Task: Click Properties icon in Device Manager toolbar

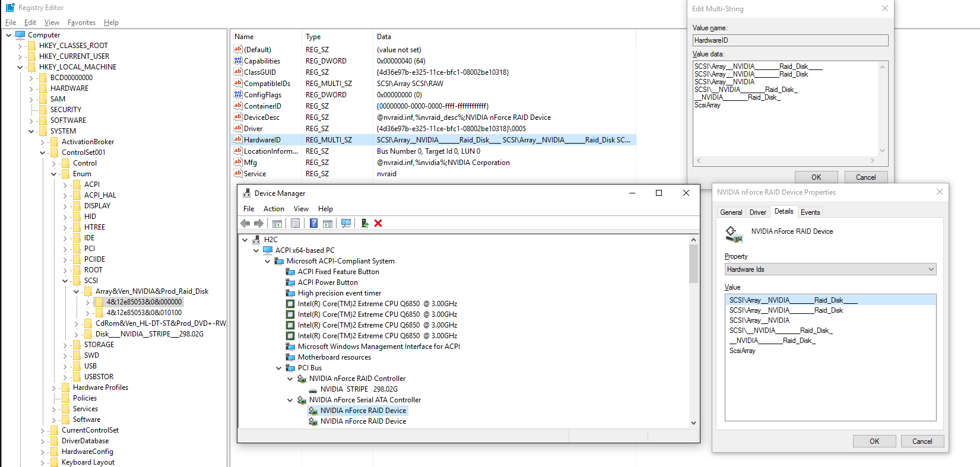Action: tap(295, 223)
